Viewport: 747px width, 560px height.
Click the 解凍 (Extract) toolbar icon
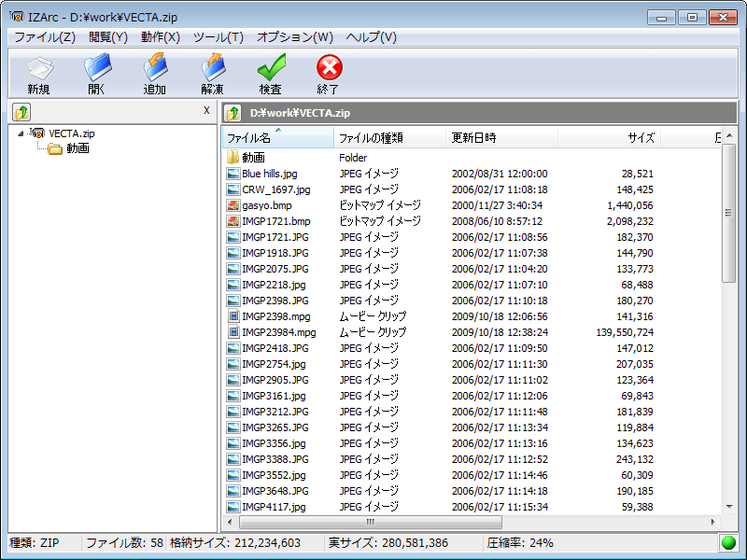point(213,67)
